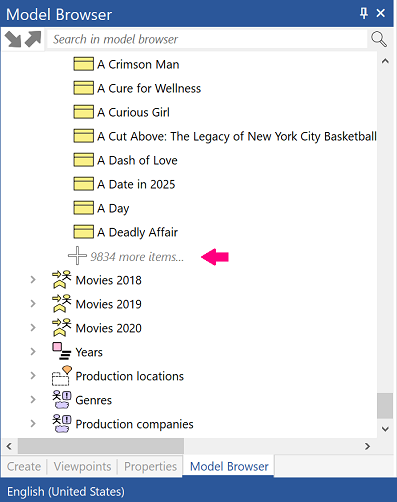The width and height of the screenshot is (397, 502).
Task: Switch to the Properties tab
Action: pos(150,466)
